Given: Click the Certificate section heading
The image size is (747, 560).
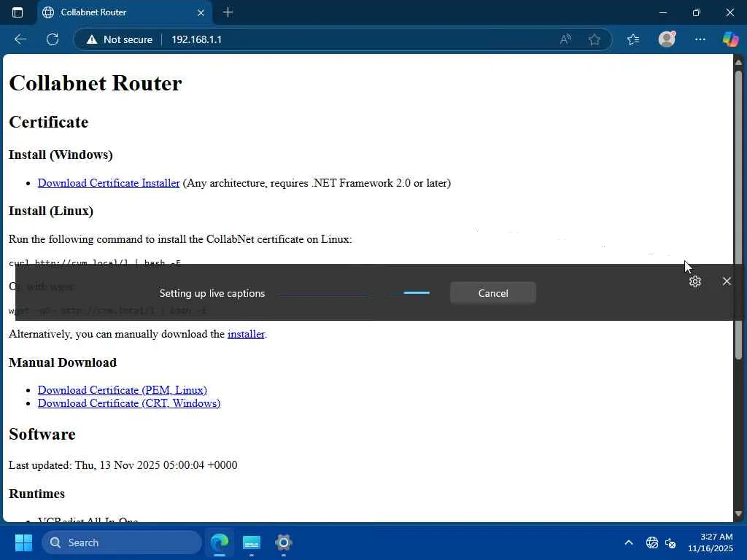Looking at the screenshot, I should 49,122.
